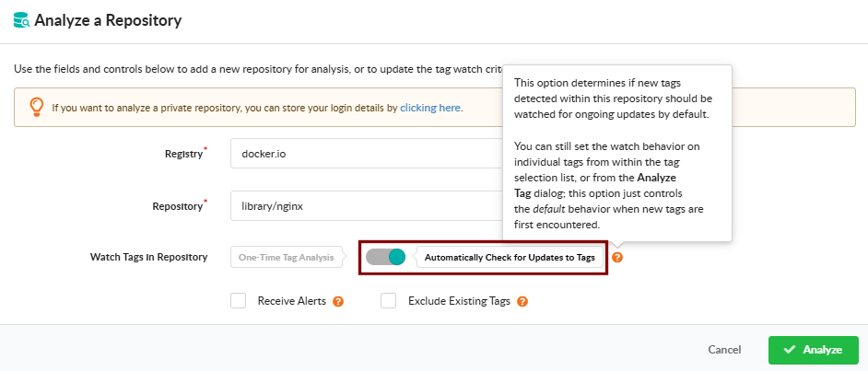
Task: Click the tooltip explaining default watch behavior
Action: click(x=617, y=153)
